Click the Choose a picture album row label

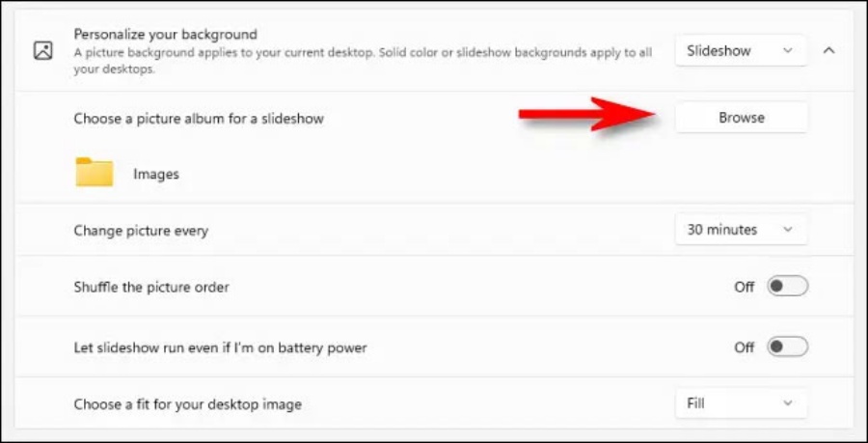click(199, 119)
